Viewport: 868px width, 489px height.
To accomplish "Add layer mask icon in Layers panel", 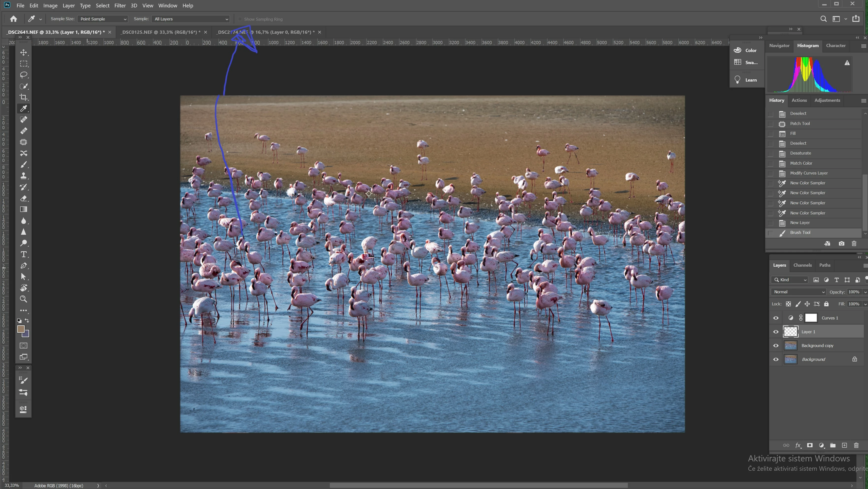I will pyautogui.click(x=810, y=445).
